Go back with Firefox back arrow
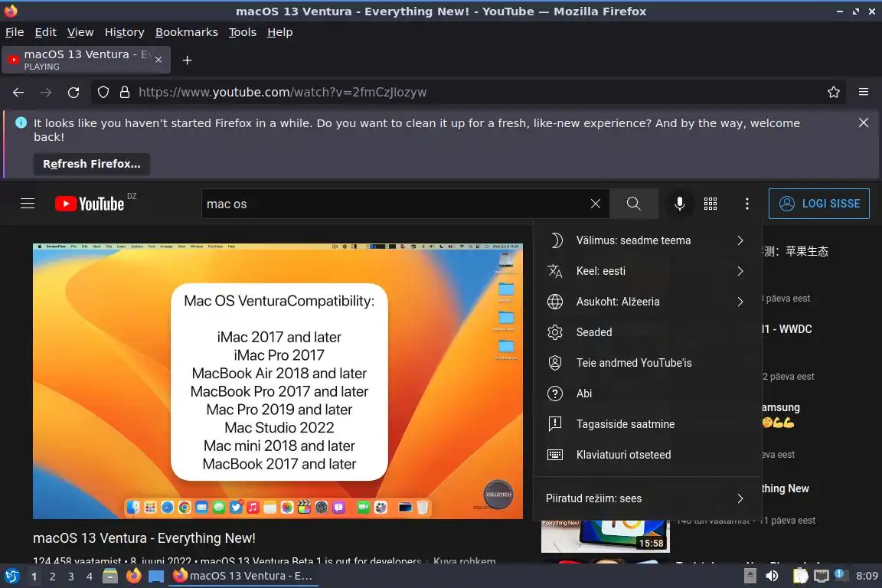 coord(18,93)
